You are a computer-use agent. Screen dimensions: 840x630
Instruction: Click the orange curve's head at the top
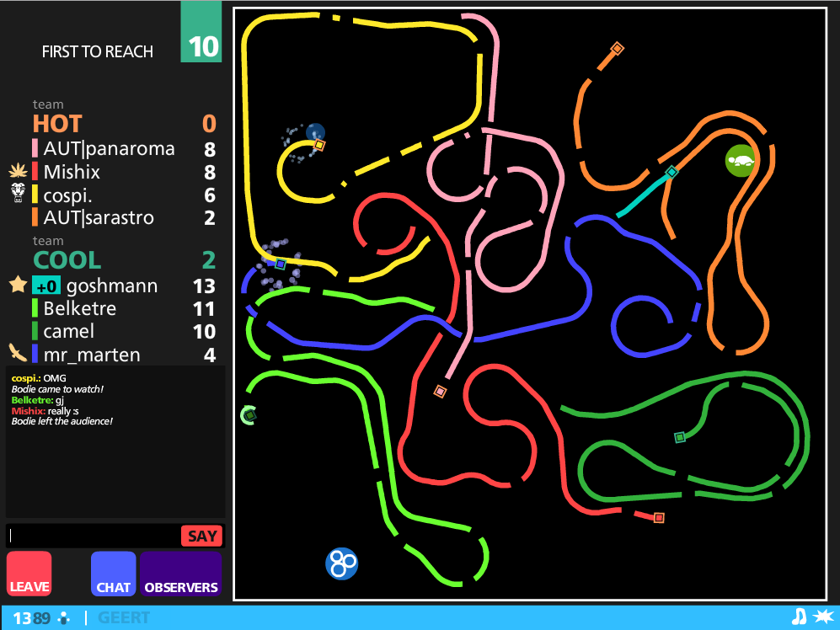coord(617,49)
